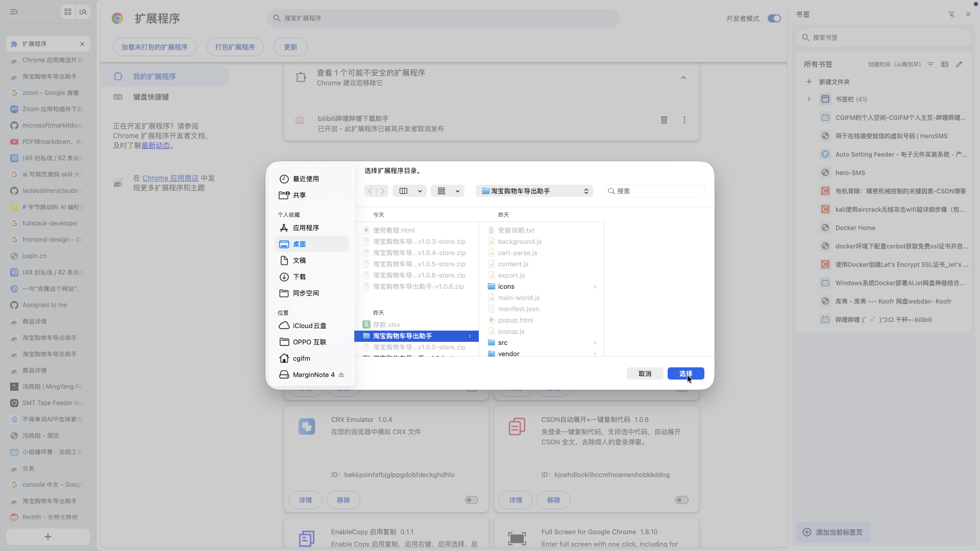Switch to the juejin.cn tab
This screenshot has width=980, height=551.
(x=48, y=256)
